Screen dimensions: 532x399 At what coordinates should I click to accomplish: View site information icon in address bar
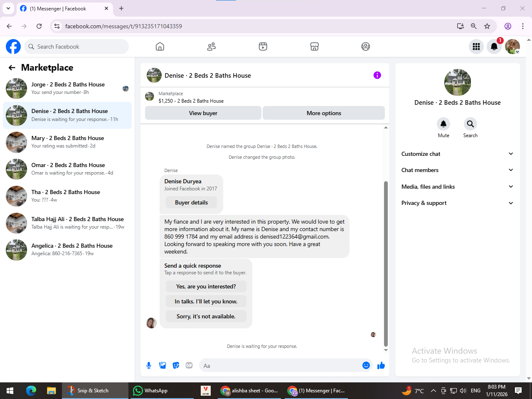57,26
